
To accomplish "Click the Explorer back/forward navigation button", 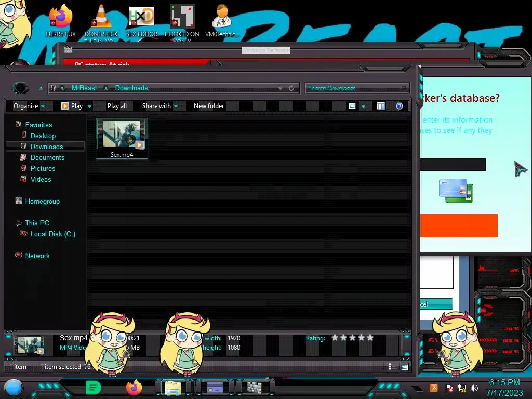I will point(21,88).
